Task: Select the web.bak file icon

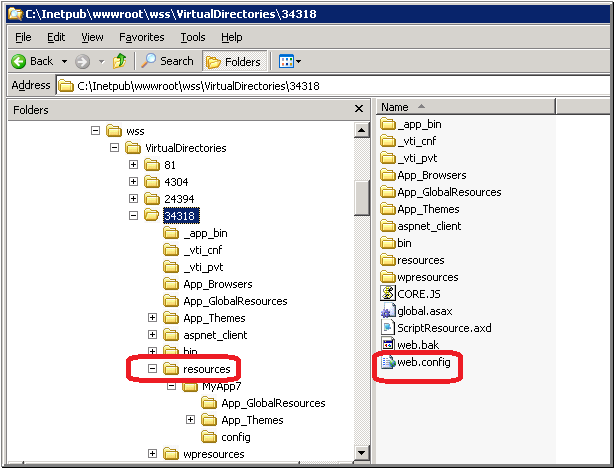Action: pos(388,345)
